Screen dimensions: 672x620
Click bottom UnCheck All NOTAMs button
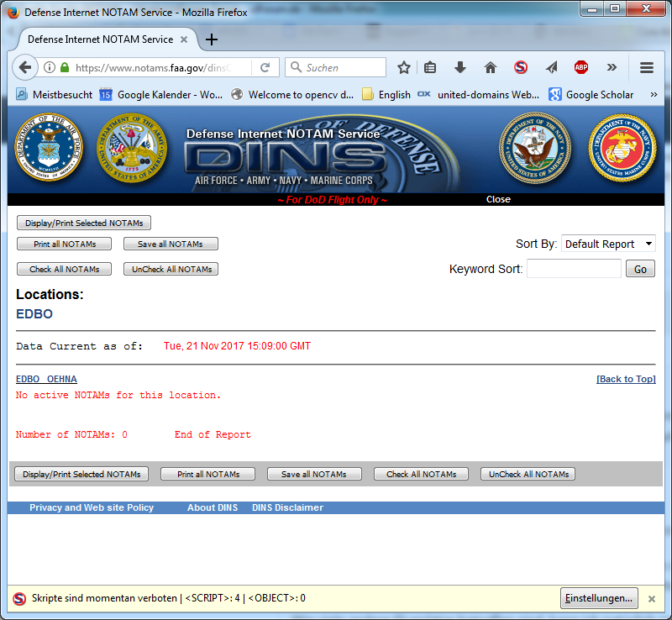[528, 474]
